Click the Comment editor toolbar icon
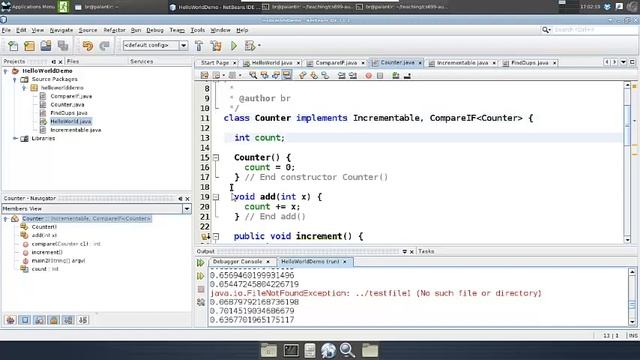Image resolution: width=640 pixels, height=360 pixels. tap(396, 75)
